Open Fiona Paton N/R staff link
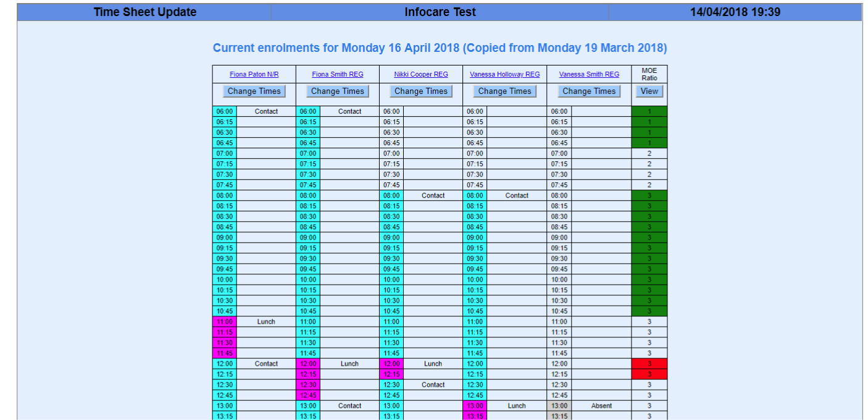The image size is (868, 420). [254, 74]
